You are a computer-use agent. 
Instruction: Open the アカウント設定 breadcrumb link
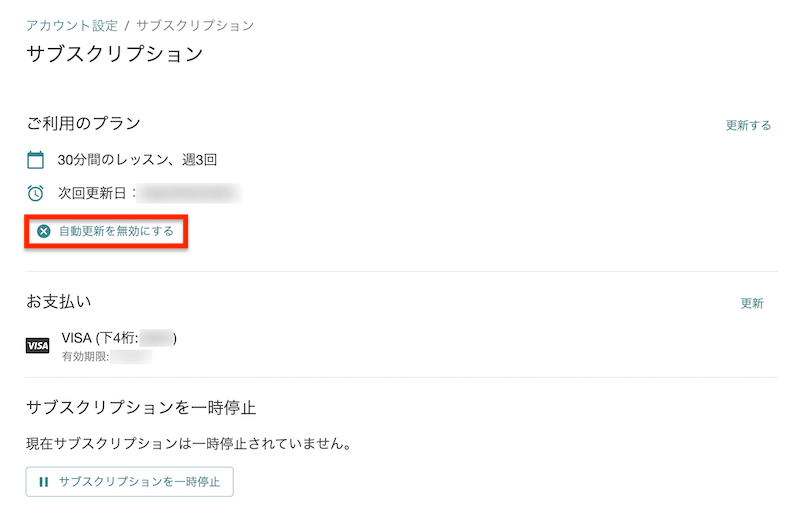[x=72, y=26]
